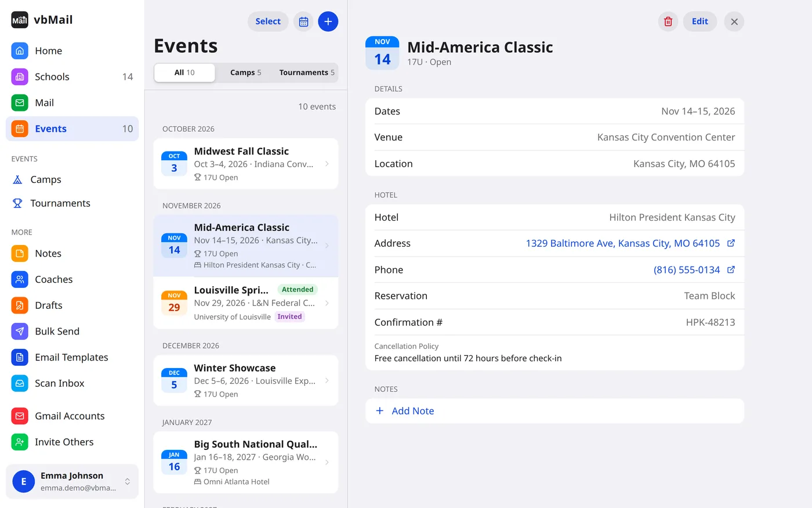The height and width of the screenshot is (508, 812).
Task: Open the Scan Inbox sidebar icon
Action: tap(20, 383)
